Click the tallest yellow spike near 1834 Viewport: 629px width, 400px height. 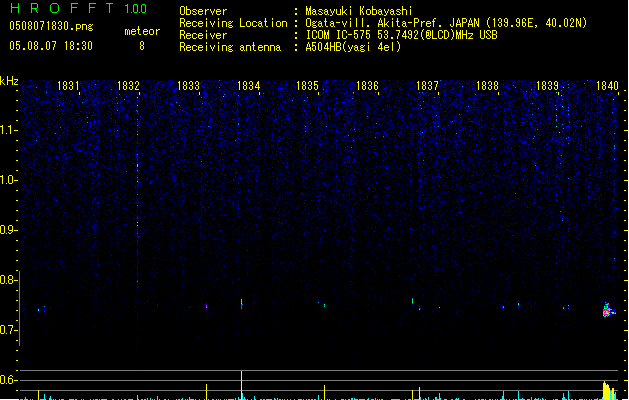[x=241, y=385]
